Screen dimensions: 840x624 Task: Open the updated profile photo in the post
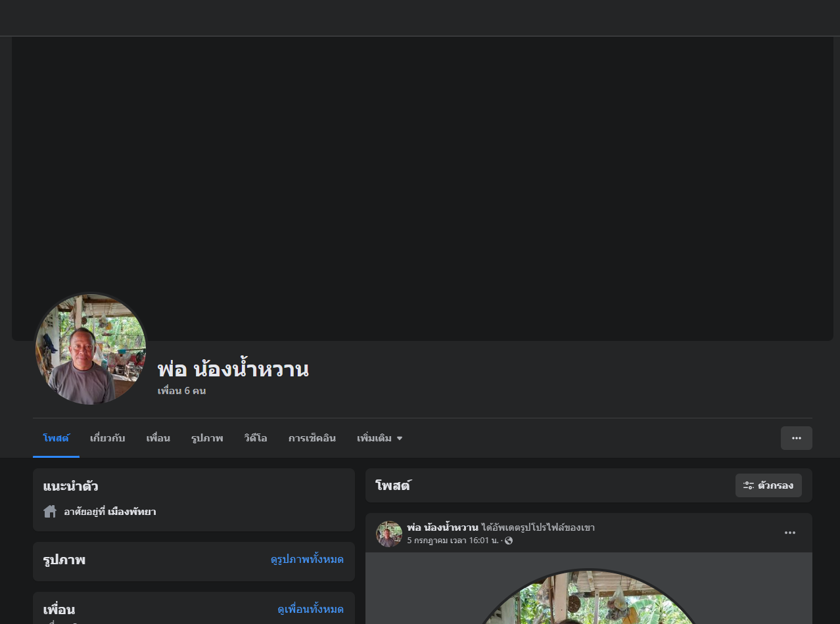click(x=588, y=598)
